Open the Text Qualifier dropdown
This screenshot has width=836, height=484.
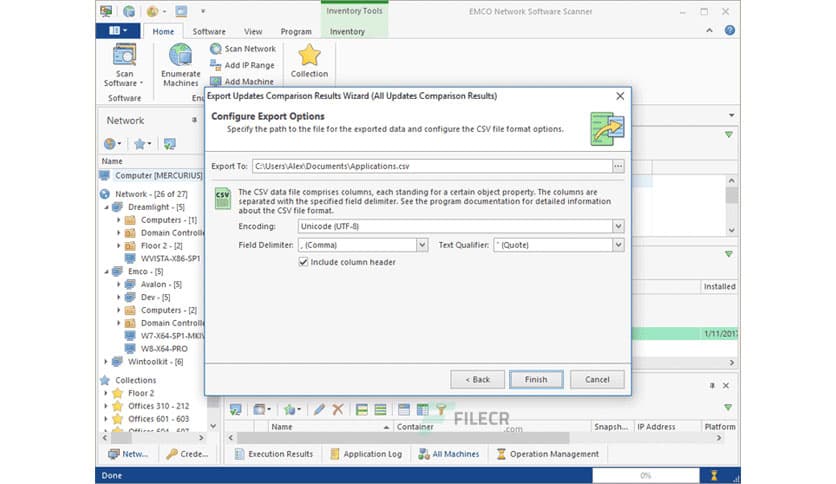click(x=618, y=245)
